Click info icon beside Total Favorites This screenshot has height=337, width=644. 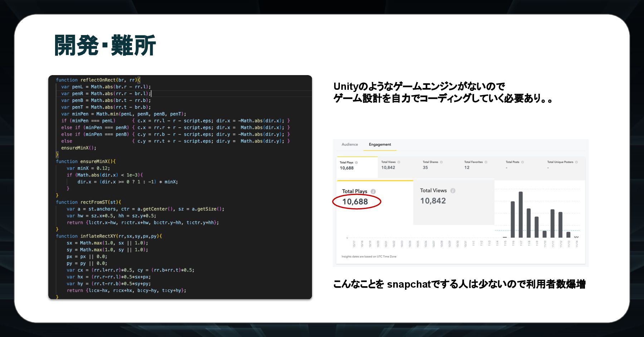click(x=486, y=162)
